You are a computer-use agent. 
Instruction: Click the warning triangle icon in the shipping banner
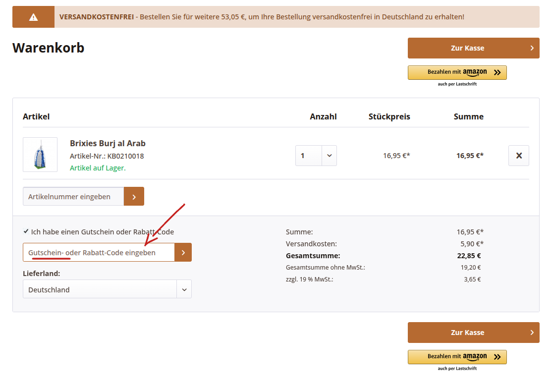(33, 17)
